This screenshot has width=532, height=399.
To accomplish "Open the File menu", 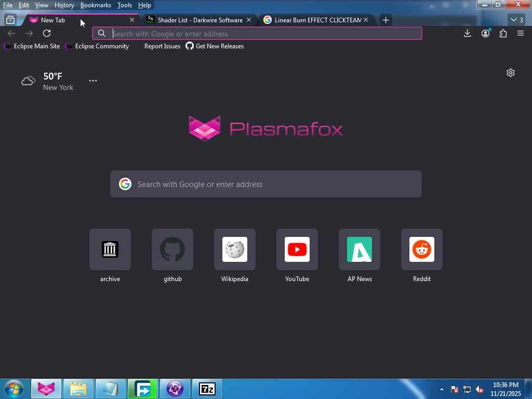I will click(7, 5).
